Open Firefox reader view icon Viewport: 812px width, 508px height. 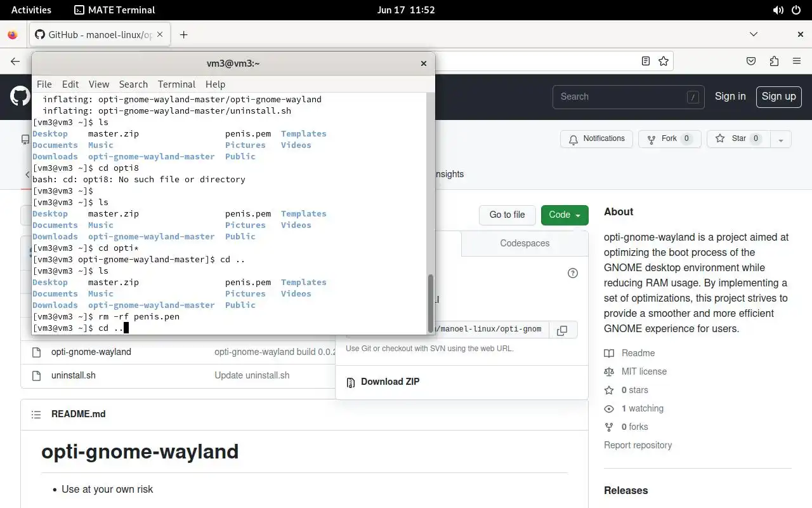(x=646, y=61)
